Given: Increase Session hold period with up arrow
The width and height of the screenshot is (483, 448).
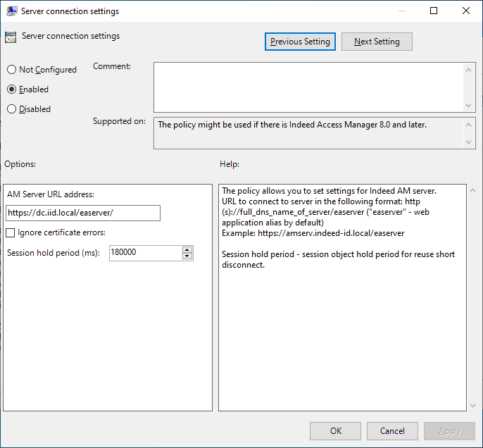Looking at the screenshot, I should pos(187,249).
